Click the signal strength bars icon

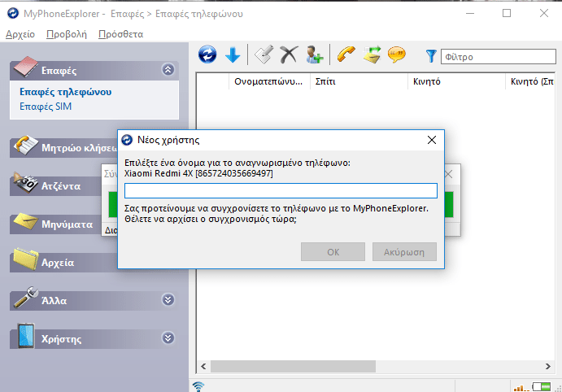pos(521,388)
